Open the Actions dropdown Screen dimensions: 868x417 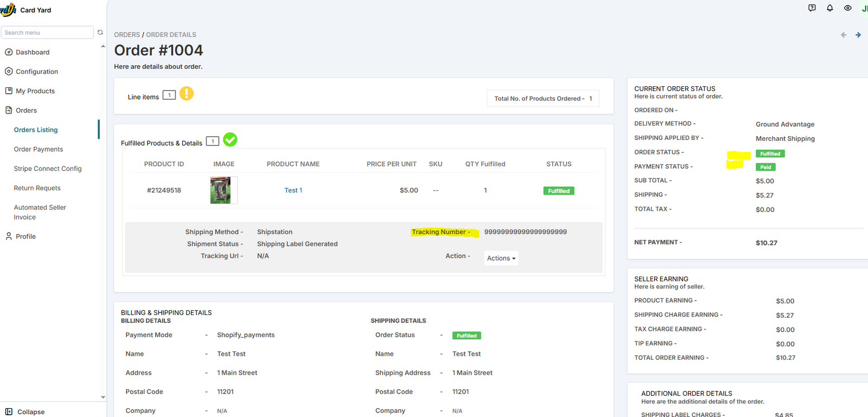pyautogui.click(x=501, y=258)
